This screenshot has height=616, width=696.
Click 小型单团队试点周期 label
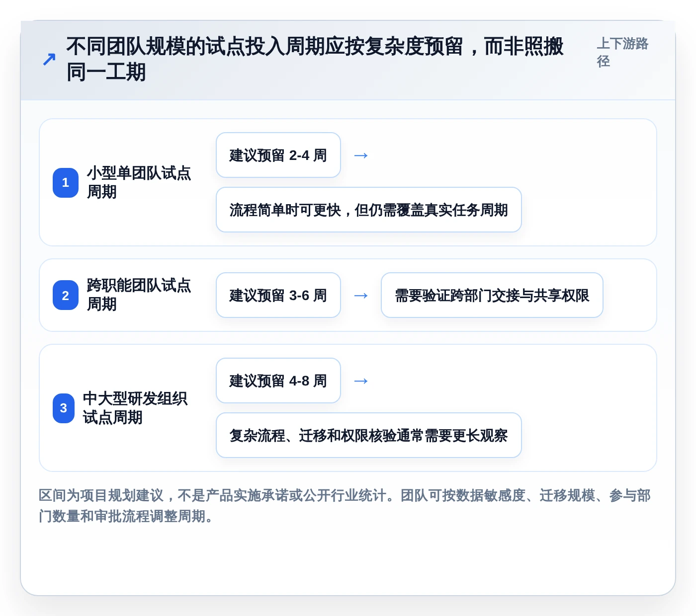coord(139,182)
